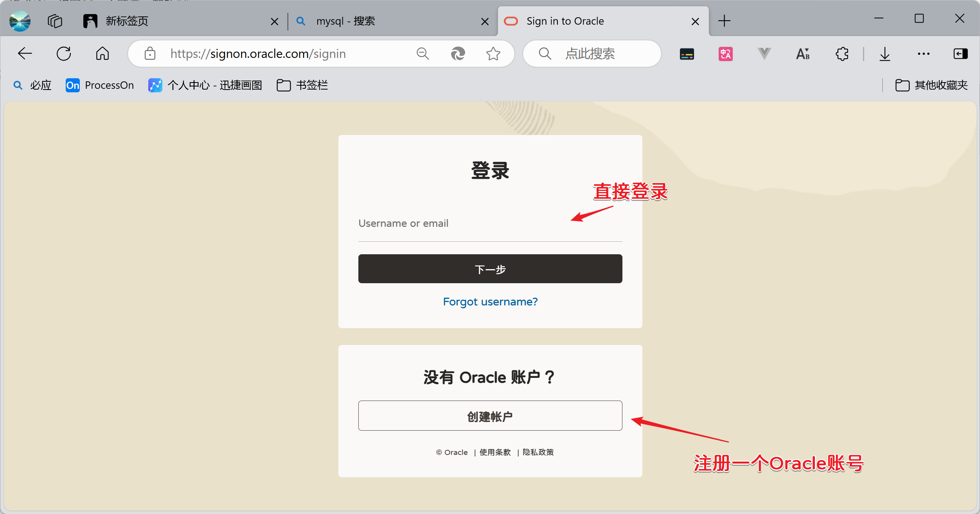Click the address bar URL
Viewport: 980px width, 514px height.
tap(258, 54)
